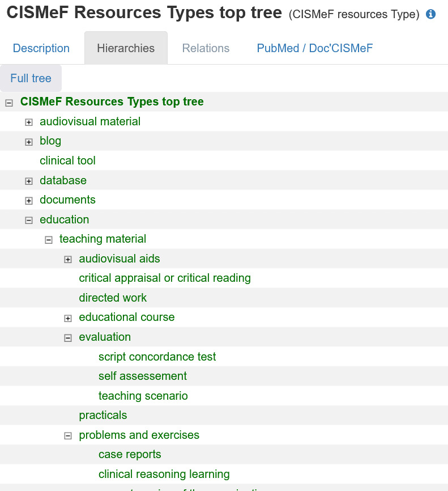Open the Description tab

41,48
